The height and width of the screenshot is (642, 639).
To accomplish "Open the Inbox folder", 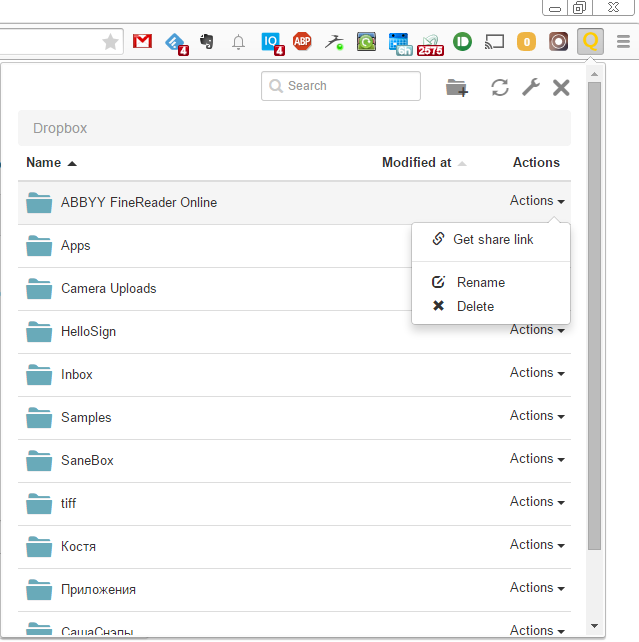I will [x=77, y=375].
